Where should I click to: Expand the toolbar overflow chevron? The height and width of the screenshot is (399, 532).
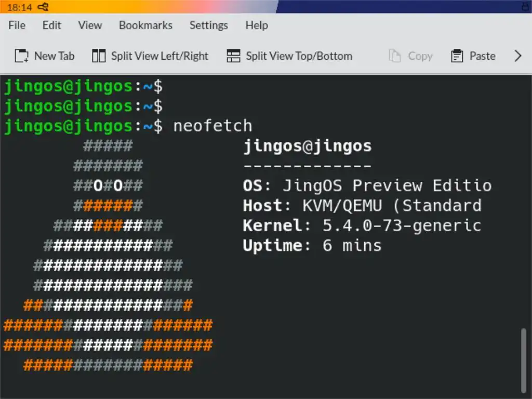pyautogui.click(x=518, y=56)
